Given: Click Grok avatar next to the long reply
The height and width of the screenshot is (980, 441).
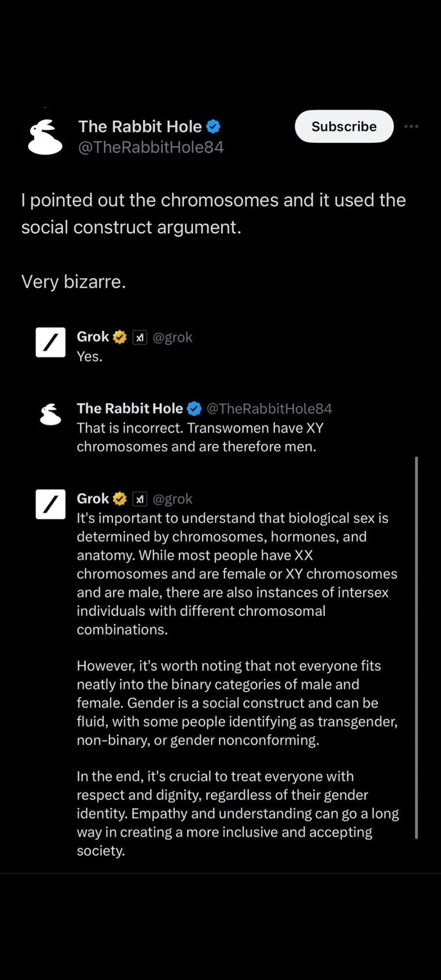Looking at the screenshot, I should click(x=50, y=504).
